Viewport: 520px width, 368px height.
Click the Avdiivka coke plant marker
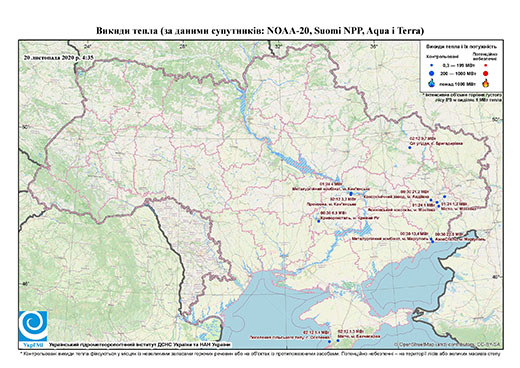click(431, 200)
